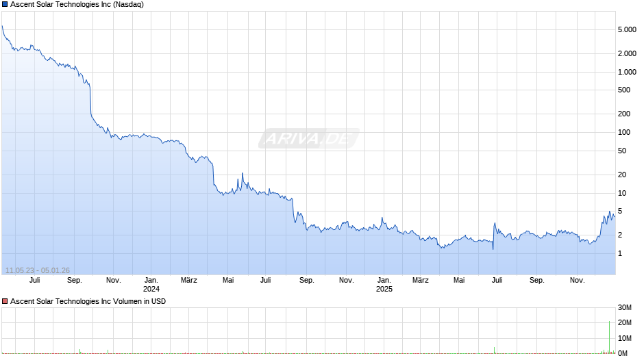Click the red legend square for Volumen
The width and height of the screenshot is (644, 360).
[x=5, y=301]
